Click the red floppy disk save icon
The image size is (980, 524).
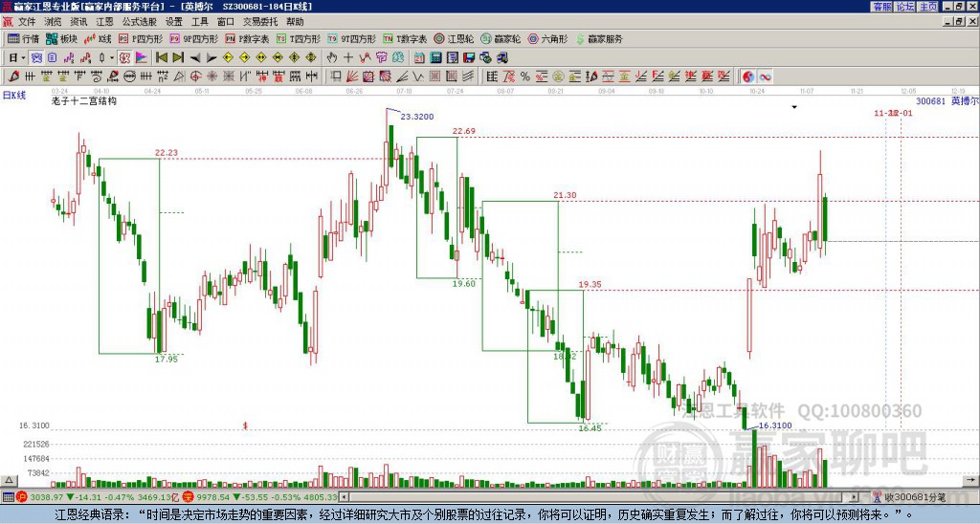tap(469, 58)
